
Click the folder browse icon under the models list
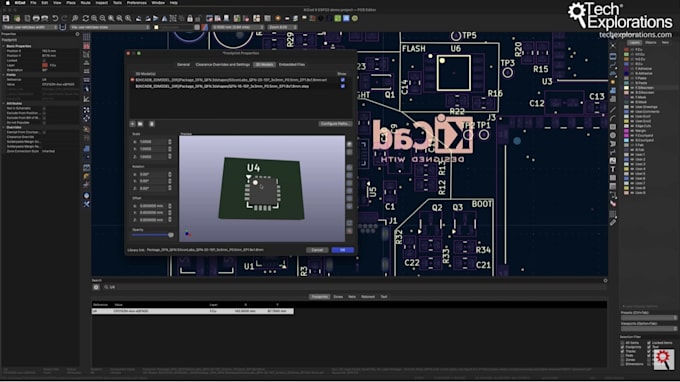141,124
